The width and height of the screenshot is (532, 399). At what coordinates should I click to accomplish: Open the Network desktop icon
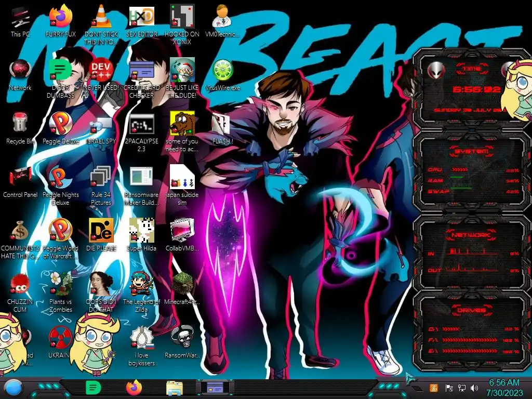20,75
